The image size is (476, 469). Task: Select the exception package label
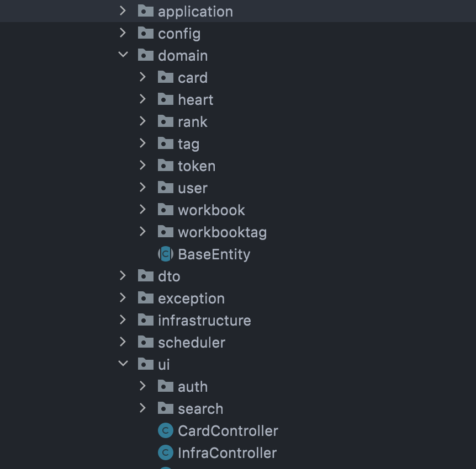pyautogui.click(x=191, y=299)
